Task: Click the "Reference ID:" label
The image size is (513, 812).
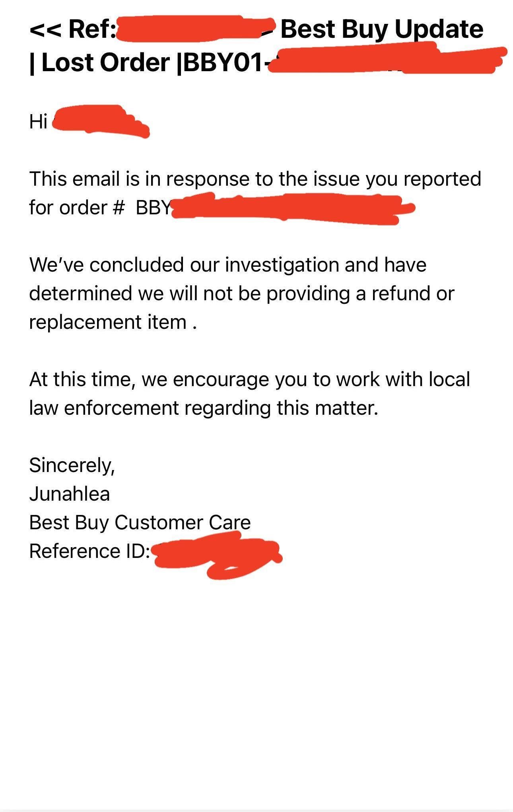Action: click(89, 551)
